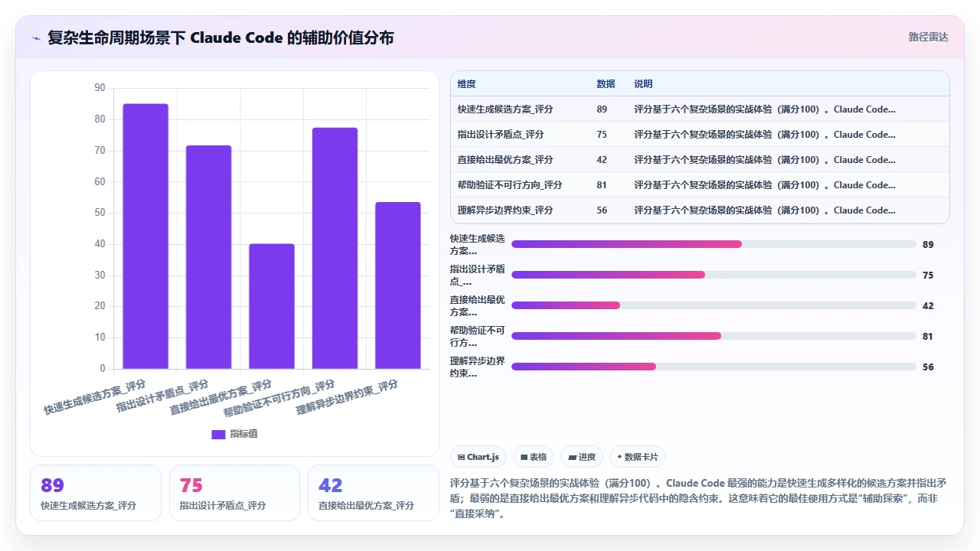The width and height of the screenshot is (980, 551).
Task: Open the 路径雷达 label at top right
Action: click(928, 37)
